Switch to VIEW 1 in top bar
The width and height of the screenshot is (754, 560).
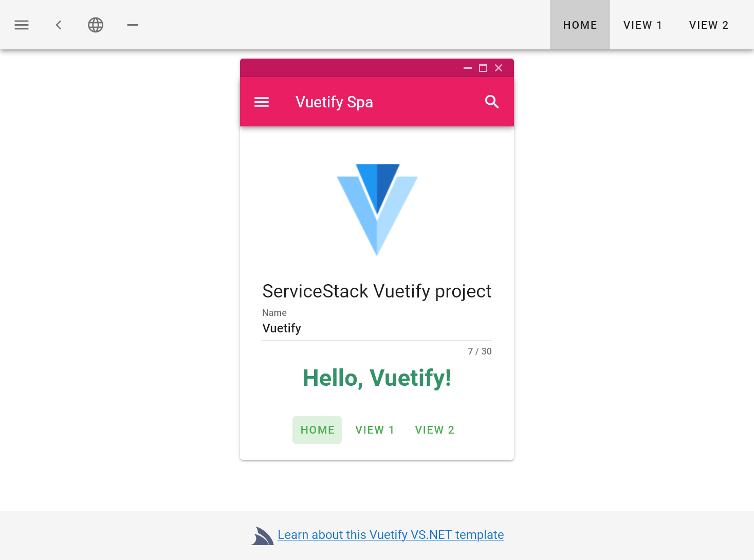(642, 25)
